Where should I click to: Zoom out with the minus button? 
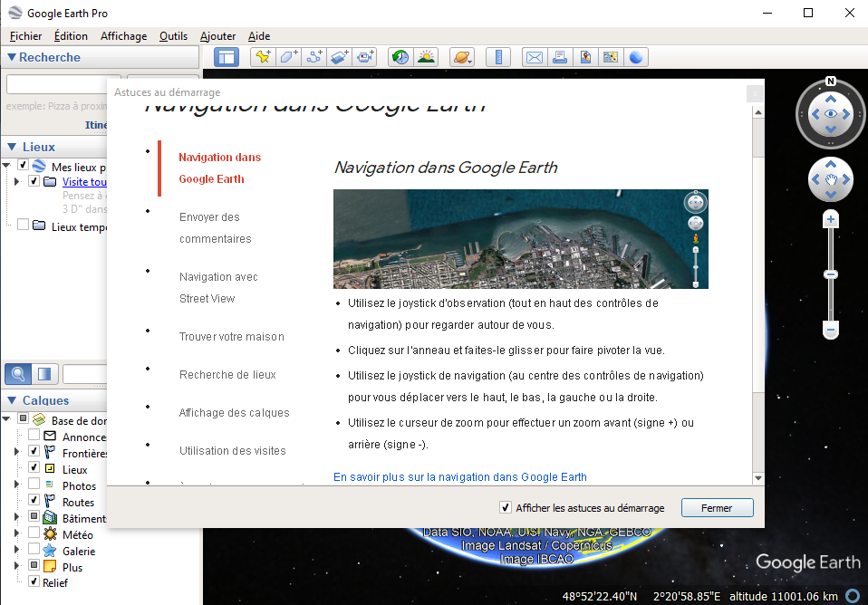point(830,330)
